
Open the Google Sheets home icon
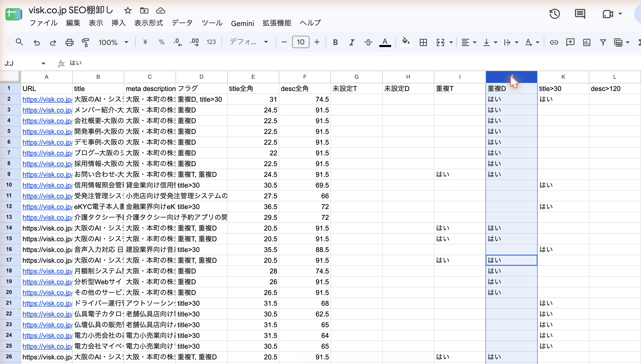14,14
